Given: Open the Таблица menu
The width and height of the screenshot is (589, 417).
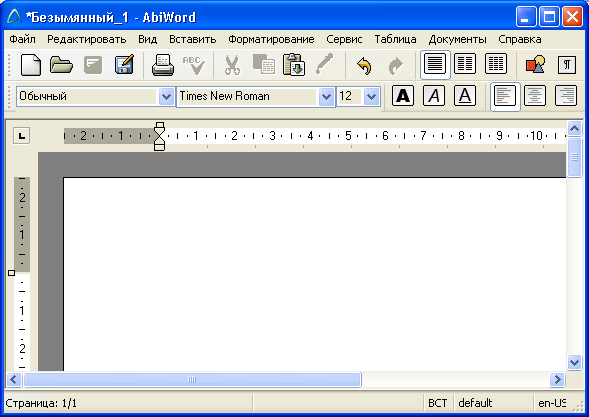Looking at the screenshot, I should tap(395, 39).
